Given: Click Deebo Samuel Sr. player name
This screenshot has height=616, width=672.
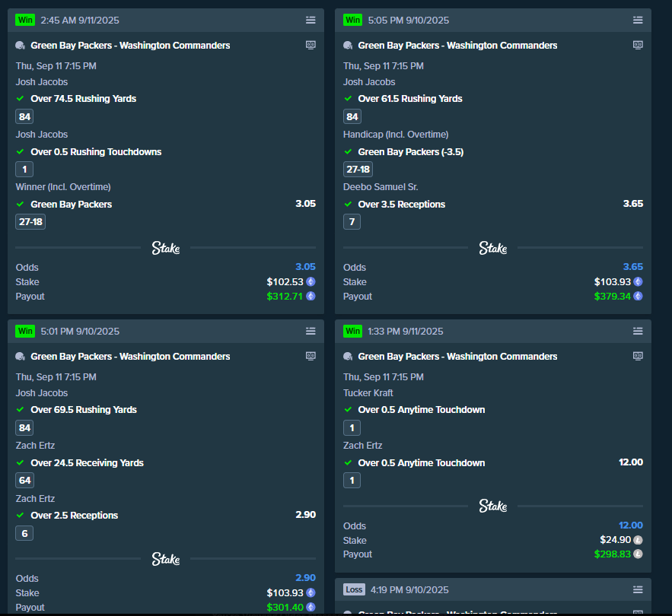Looking at the screenshot, I should click(381, 187).
